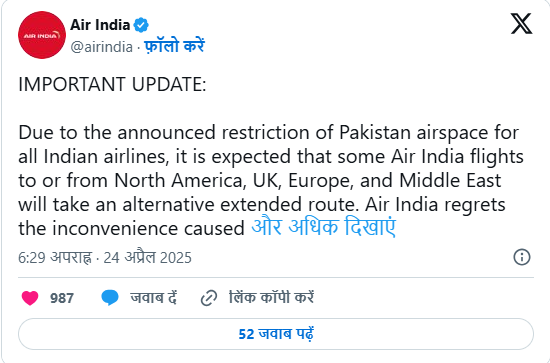Open replies with 52 जवाब पढ़ें button
Image resolution: width=550 pixels, height=363 pixels.
click(x=276, y=334)
